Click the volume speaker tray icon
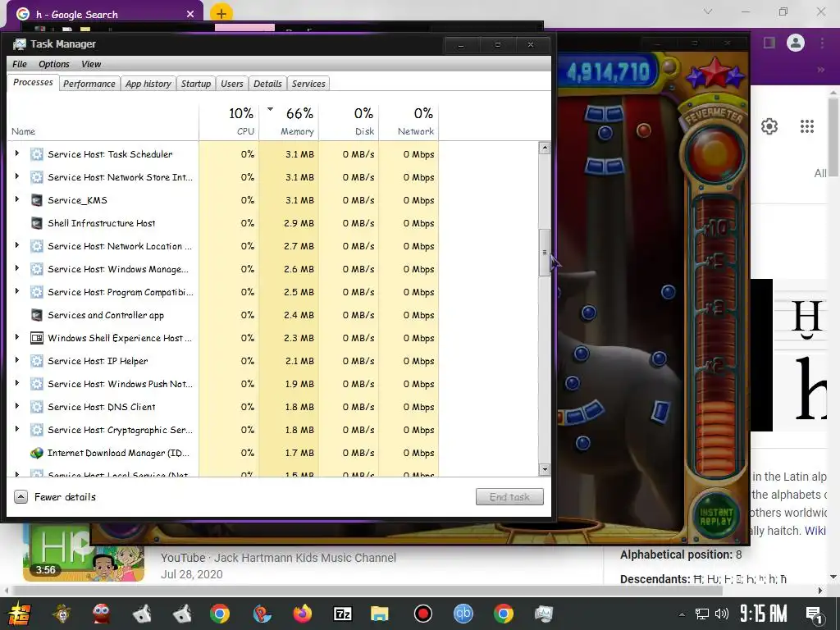 [x=722, y=614]
